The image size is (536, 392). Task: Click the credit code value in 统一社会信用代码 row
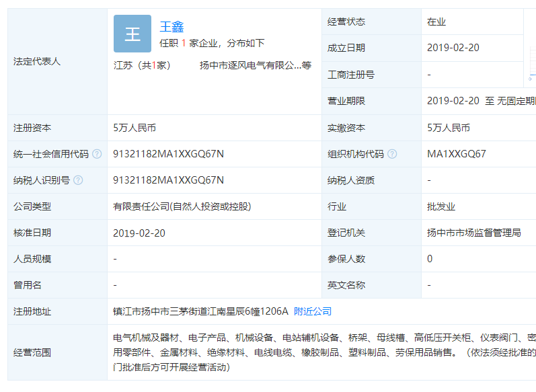(168, 154)
